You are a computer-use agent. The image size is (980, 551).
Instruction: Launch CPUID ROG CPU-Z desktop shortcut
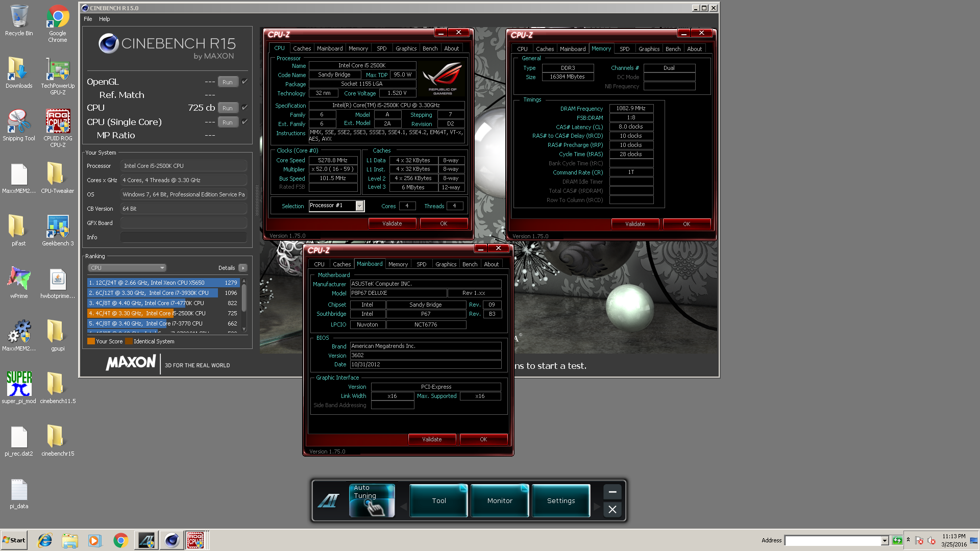point(58,129)
